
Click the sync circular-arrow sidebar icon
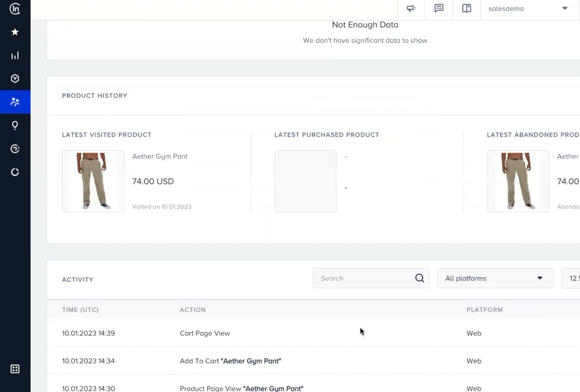click(x=14, y=172)
